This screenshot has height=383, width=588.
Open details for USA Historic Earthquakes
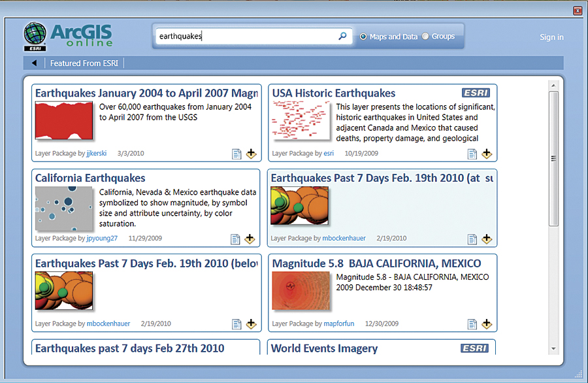[472, 154]
